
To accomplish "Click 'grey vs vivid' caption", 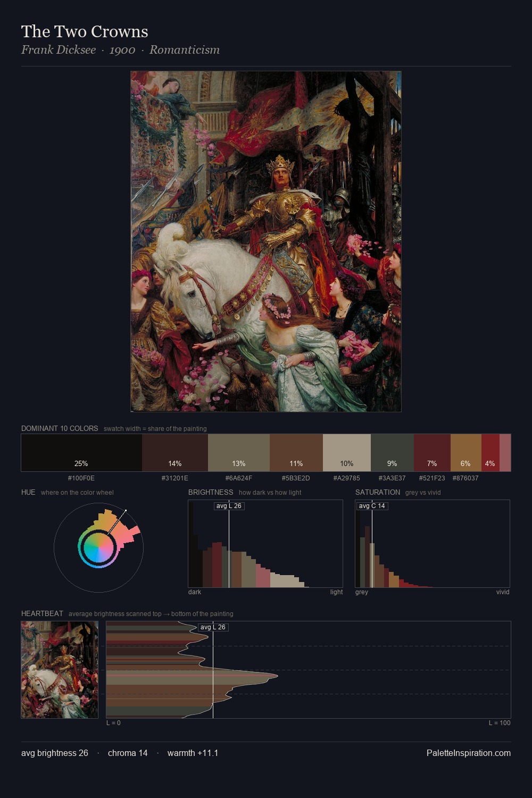I will pyautogui.click(x=423, y=493).
